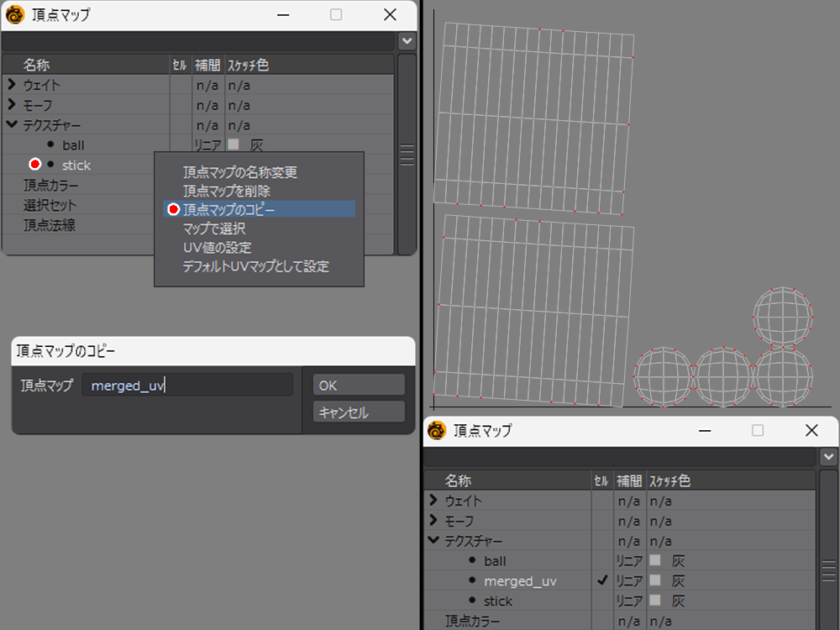Open the dropdown arrow above lower-right list
This screenshot has height=630, width=840.
[x=829, y=456]
